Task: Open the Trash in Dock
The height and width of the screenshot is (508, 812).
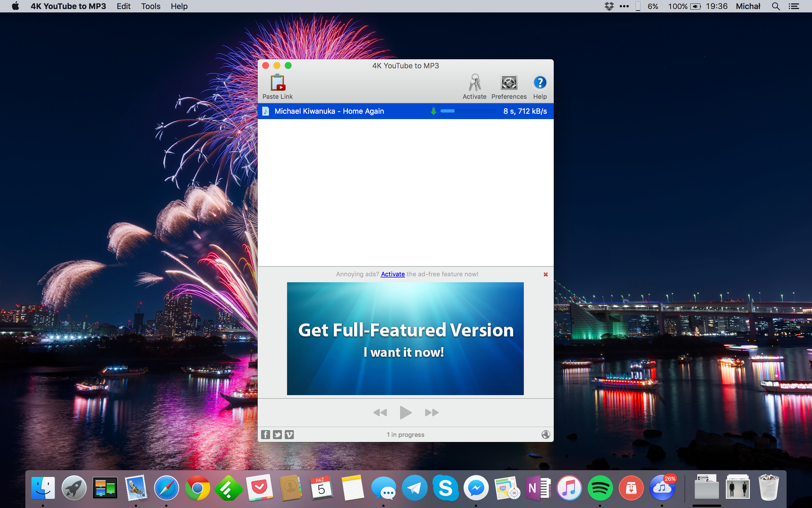Action: click(x=769, y=488)
